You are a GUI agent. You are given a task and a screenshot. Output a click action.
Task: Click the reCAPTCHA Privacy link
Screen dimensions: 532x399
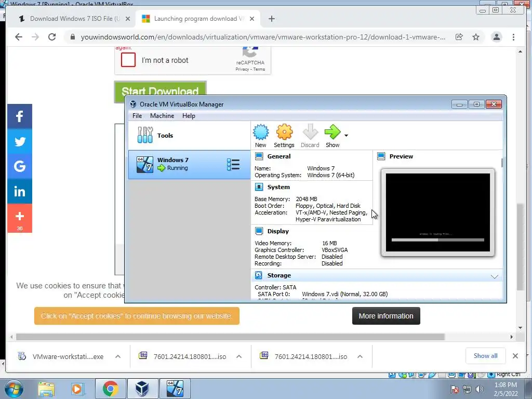point(242,69)
